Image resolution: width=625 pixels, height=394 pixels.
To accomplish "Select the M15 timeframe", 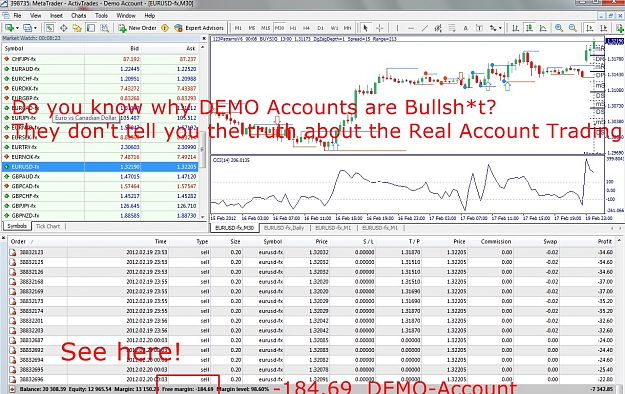I will (x=265, y=28).
